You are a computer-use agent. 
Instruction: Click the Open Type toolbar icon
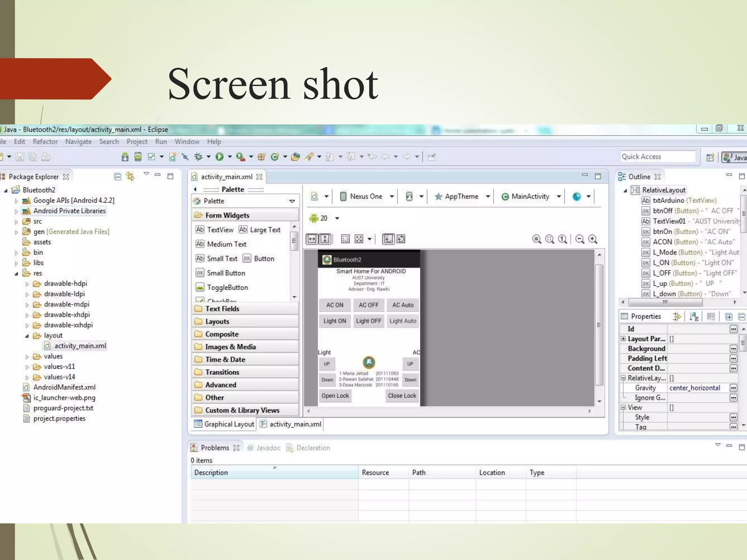coord(295,157)
